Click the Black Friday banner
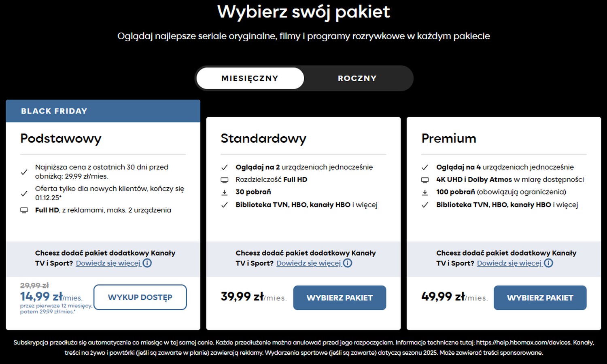 click(x=103, y=111)
